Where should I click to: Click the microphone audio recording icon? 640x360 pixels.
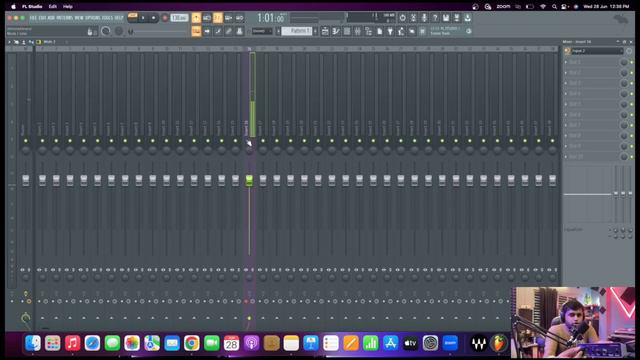424,18
